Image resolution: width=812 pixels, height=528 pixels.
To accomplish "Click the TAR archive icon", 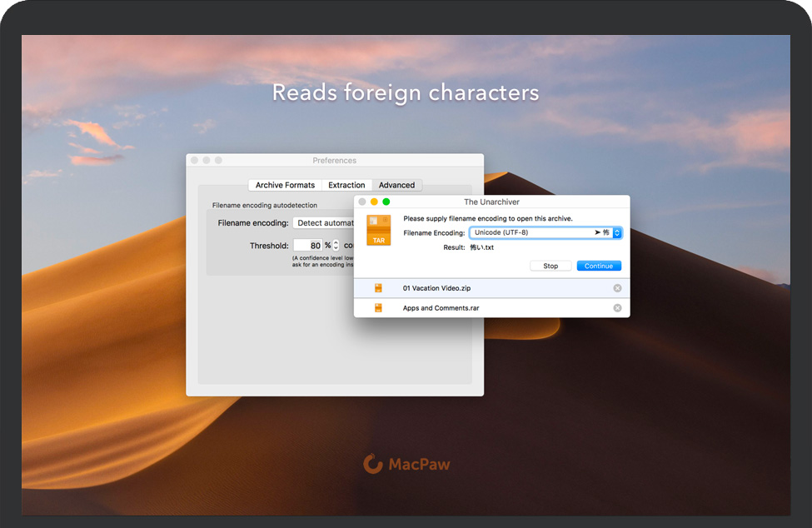I will (x=378, y=231).
